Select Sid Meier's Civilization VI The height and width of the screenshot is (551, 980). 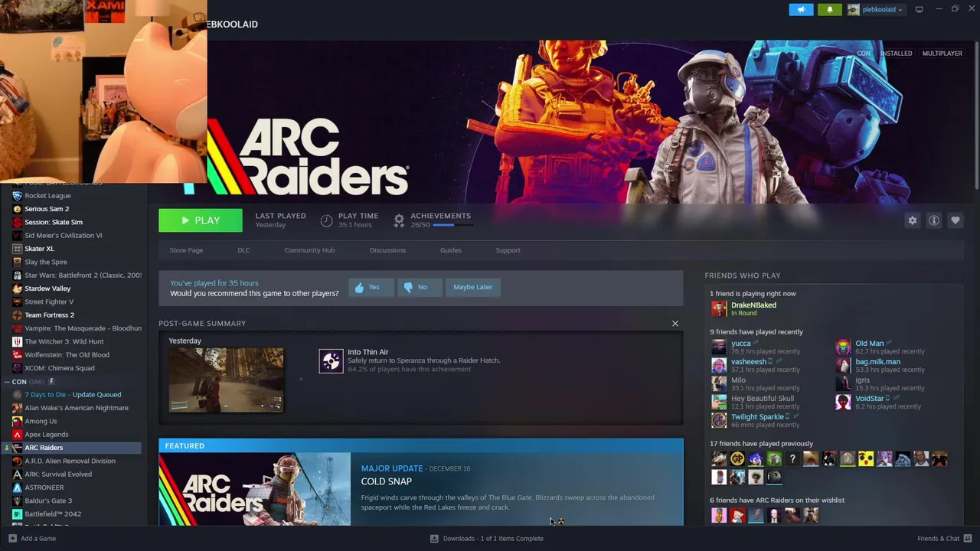[64, 235]
